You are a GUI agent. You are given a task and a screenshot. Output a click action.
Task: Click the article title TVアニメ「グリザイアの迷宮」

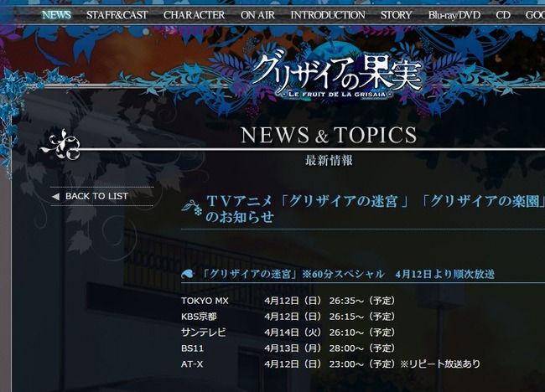(x=308, y=201)
